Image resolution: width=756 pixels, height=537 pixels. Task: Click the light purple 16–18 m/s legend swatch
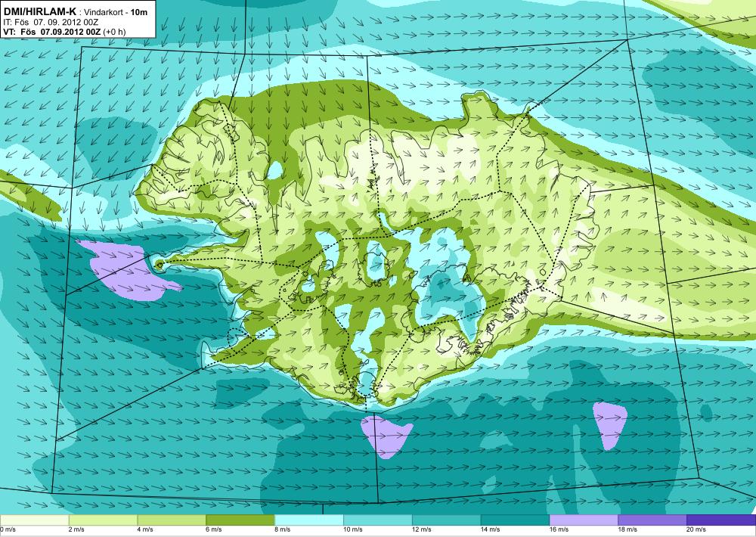point(584,520)
